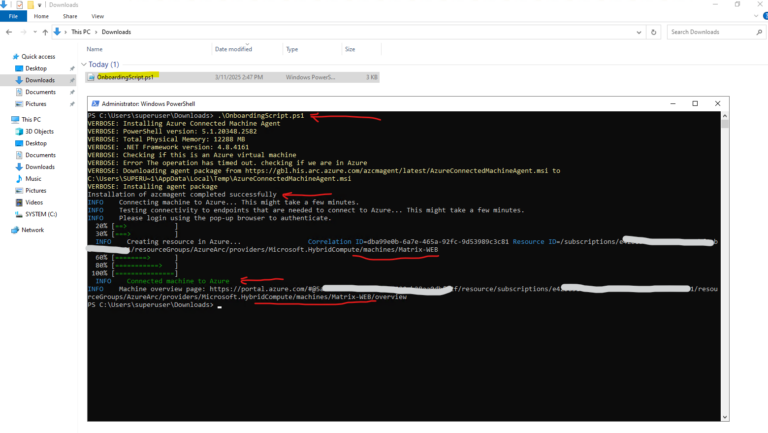Open Downloads under Quick access
This screenshot has height=433, width=768.
[x=40, y=80]
